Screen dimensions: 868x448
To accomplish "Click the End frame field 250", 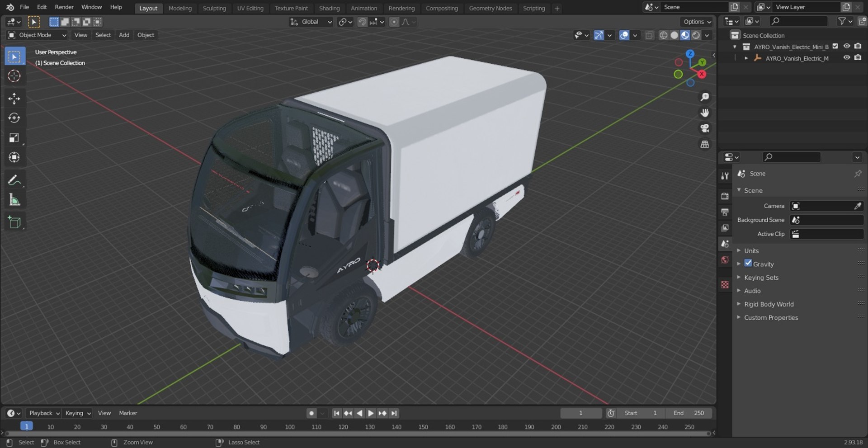I will (689, 413).
